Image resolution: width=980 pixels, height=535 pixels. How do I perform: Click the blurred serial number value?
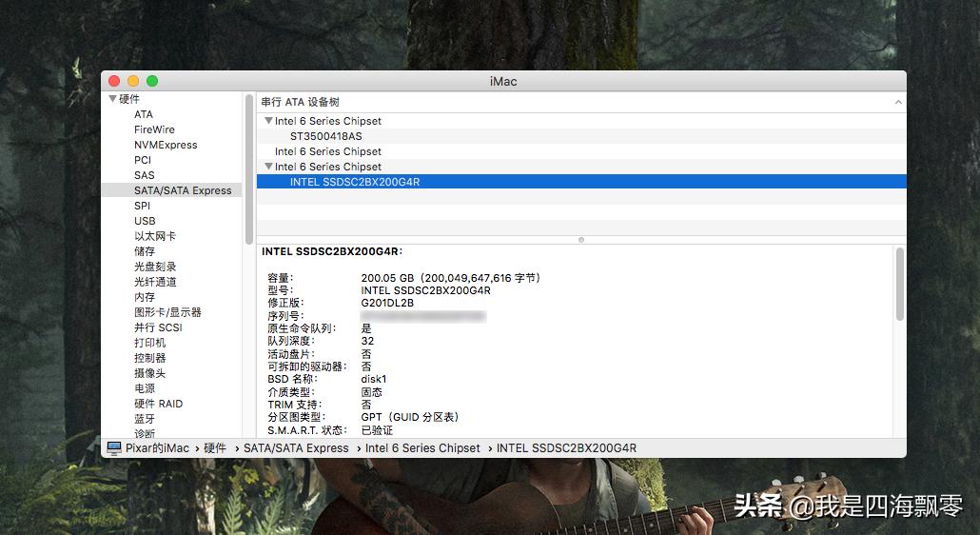[x=423, y=316]
